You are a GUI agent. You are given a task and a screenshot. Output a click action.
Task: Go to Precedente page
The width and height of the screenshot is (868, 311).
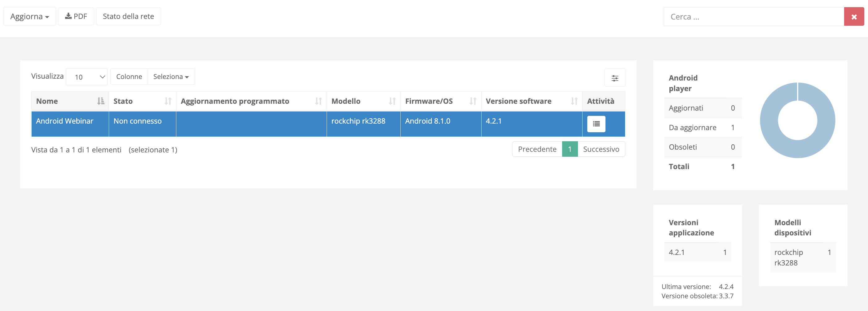point(537,149)
